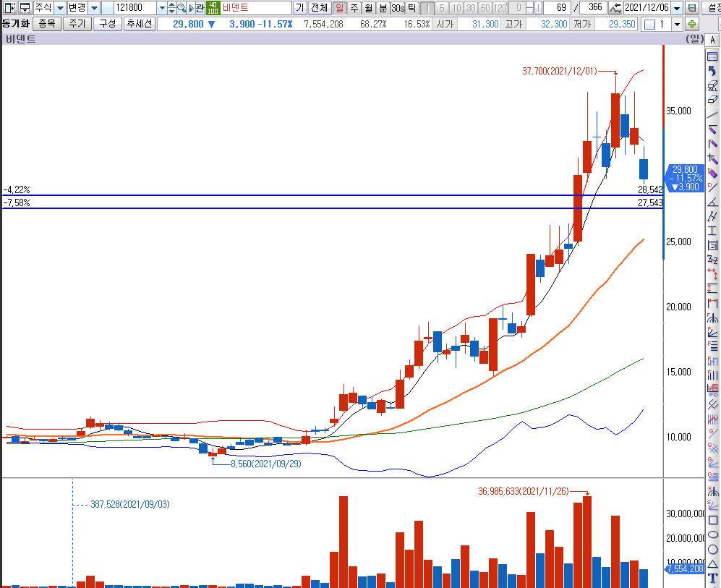Click the window dropdown layout icon
This screenshot has width=721, height=588.
[x=25, y=7]
